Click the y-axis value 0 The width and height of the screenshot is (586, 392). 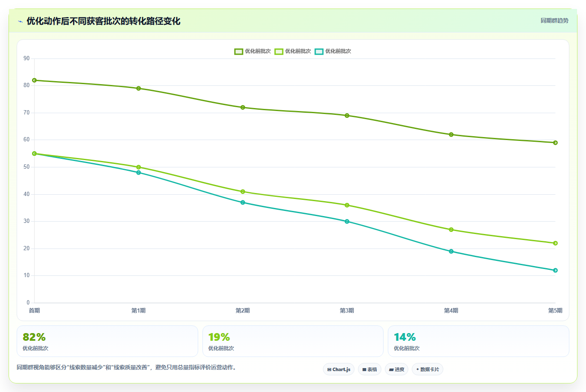point(28,303)
